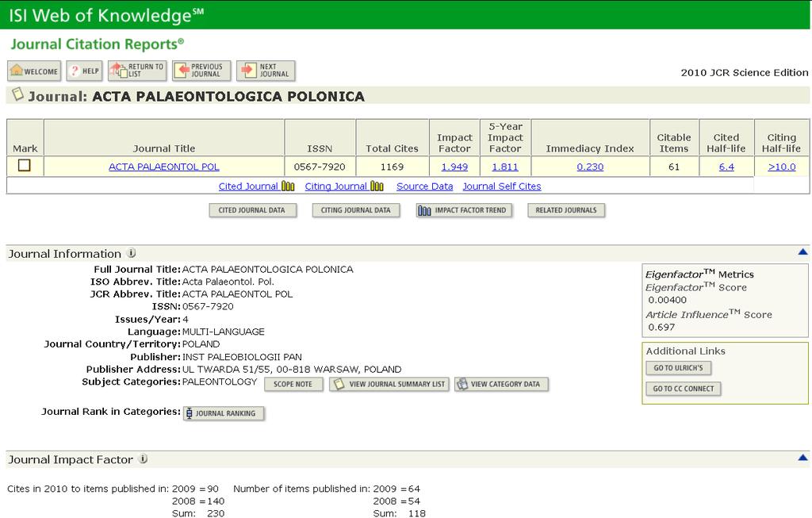This screenshot has height=518, width=812.
Task: Click the Citing Journal Data button
Action: point(356,210)
